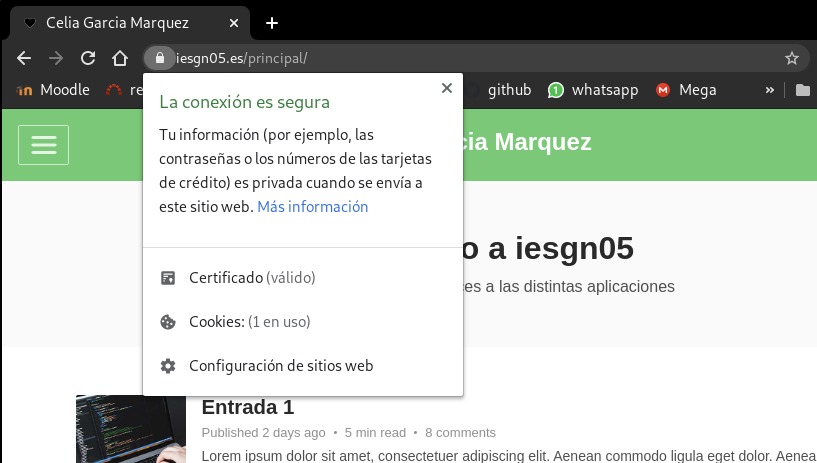Screen dimensions: 817x463
Task: Click the Published 2 days ago text
Action: click(x=263, y=433)
